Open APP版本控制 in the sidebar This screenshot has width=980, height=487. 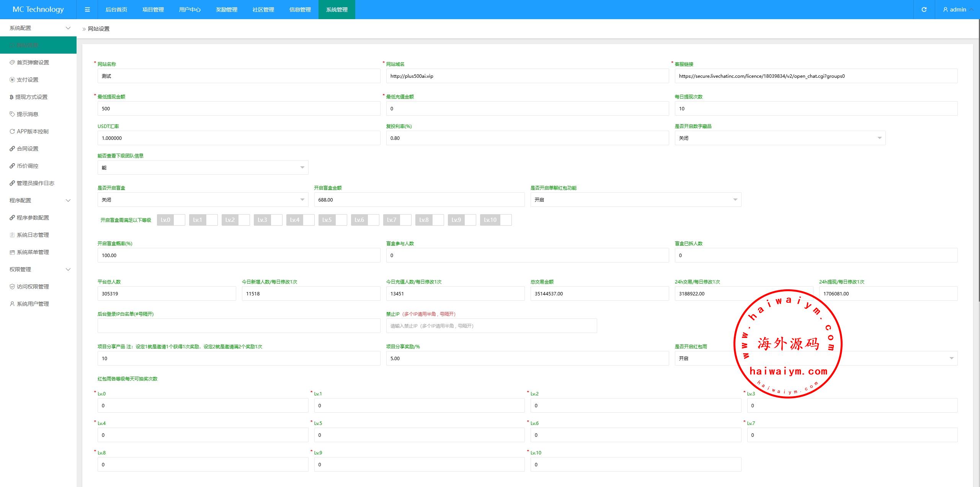[33, 131]
